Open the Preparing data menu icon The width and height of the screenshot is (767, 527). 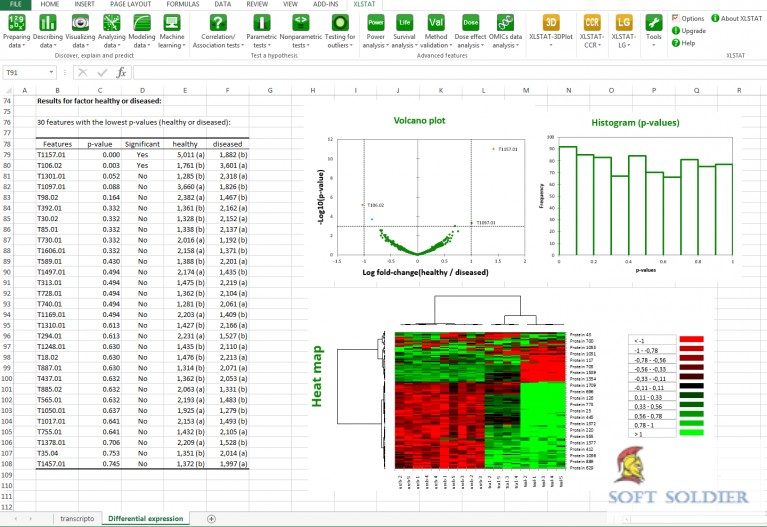(17, 23)
